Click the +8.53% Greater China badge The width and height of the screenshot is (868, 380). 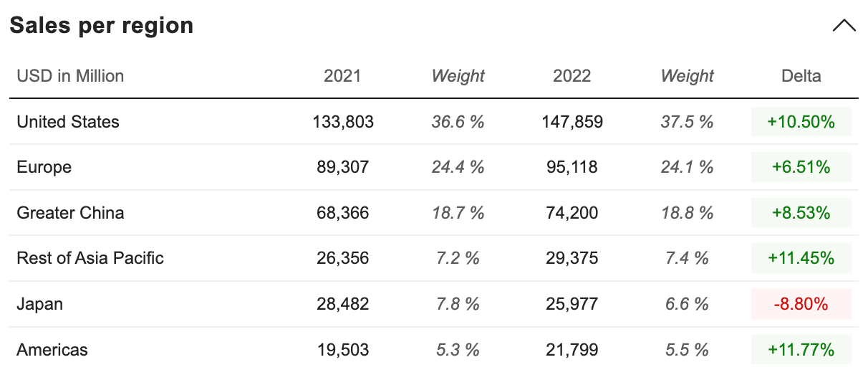[801, 213]
